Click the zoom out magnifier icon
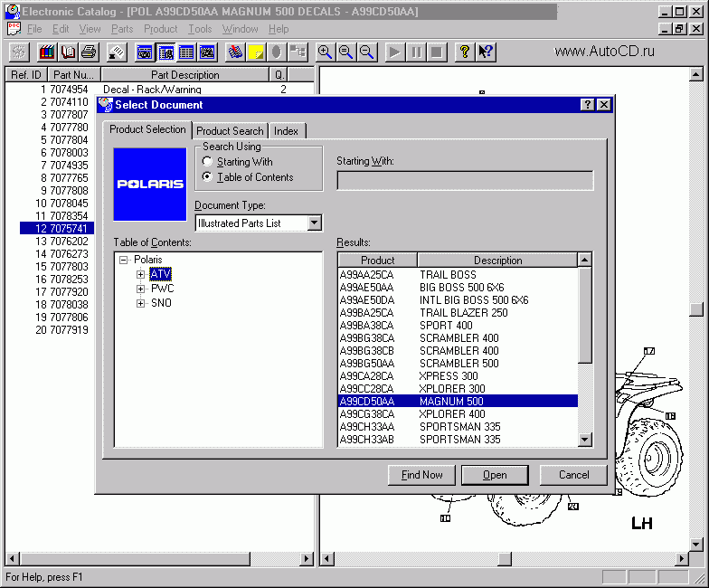The height and width of the screenshot is (588, 709). click(345, 52)
